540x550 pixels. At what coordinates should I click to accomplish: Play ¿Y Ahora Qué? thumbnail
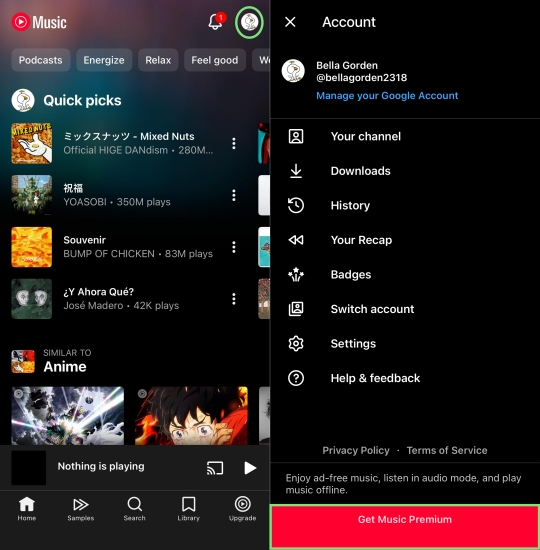32,299
